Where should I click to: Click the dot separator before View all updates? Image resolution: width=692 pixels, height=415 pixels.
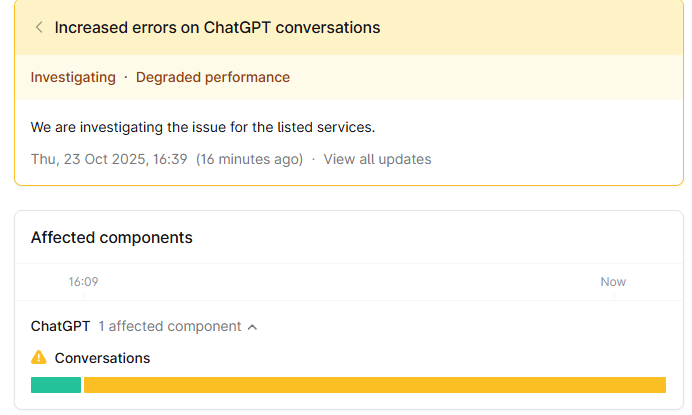[313, 159]
